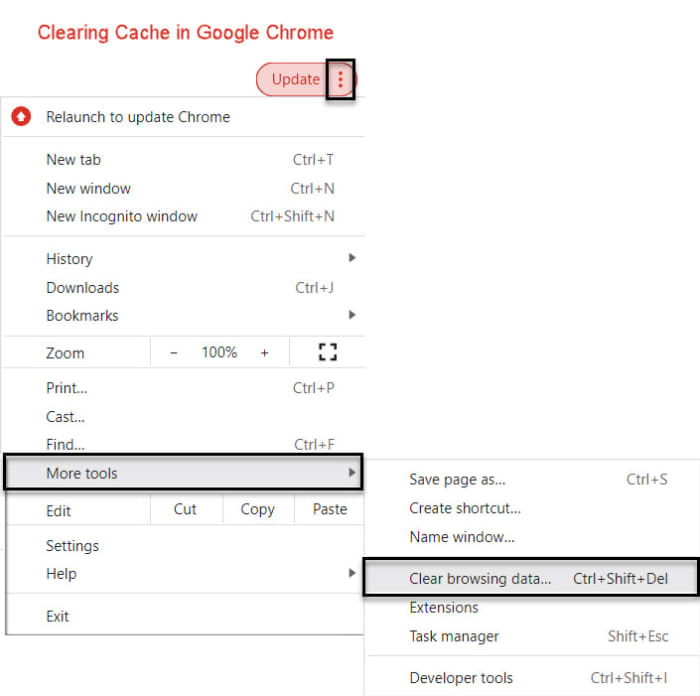Click the 100% zoom level value

pyautogui.click(x=219, y=353)
